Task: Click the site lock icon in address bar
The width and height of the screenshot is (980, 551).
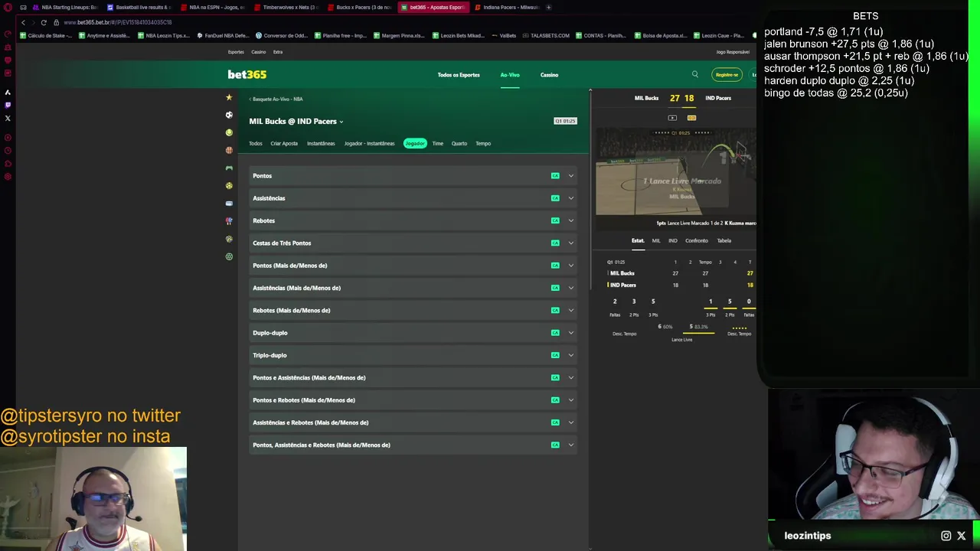Action: click(56, 22)
